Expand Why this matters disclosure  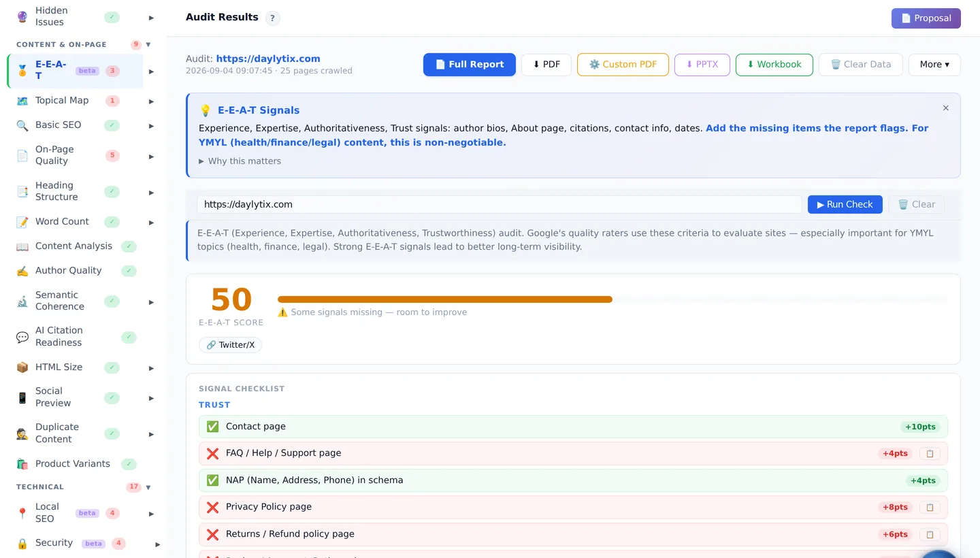pos(240,161)
